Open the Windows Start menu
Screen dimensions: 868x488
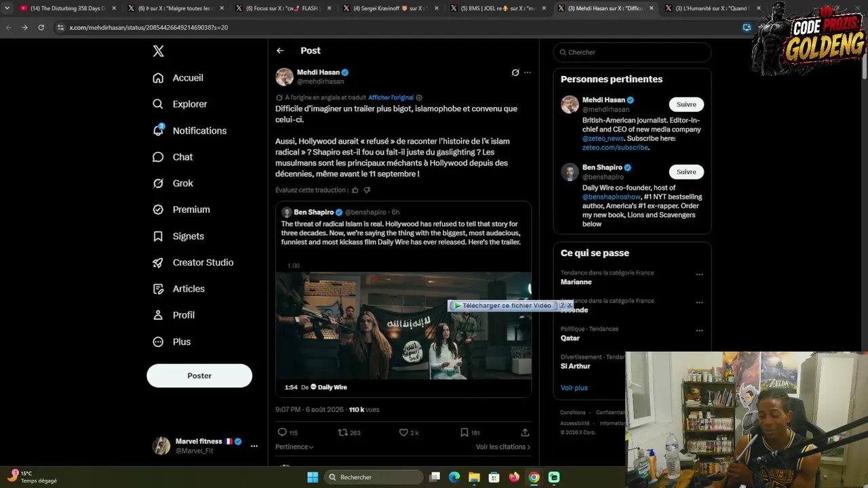pos(313,477)
